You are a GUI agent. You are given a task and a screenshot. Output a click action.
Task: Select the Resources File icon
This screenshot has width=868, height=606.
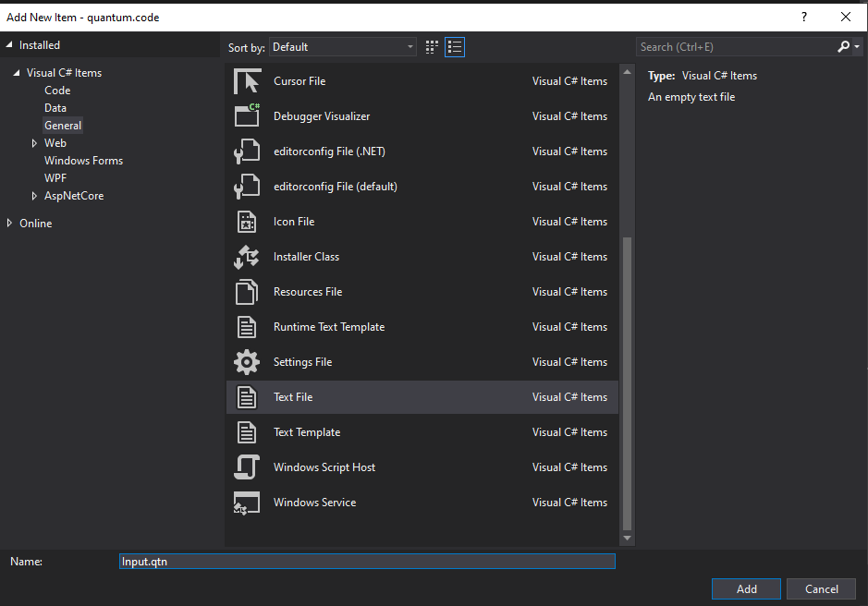247,292
